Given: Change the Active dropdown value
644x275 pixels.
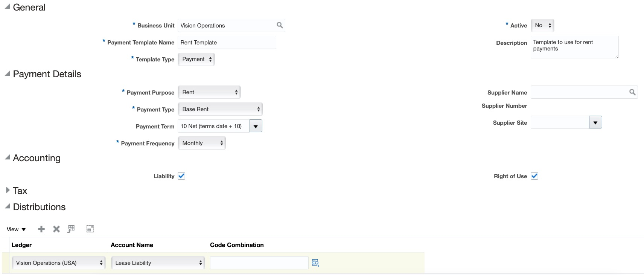Looking at the screenshot, I should coord(542,25).
